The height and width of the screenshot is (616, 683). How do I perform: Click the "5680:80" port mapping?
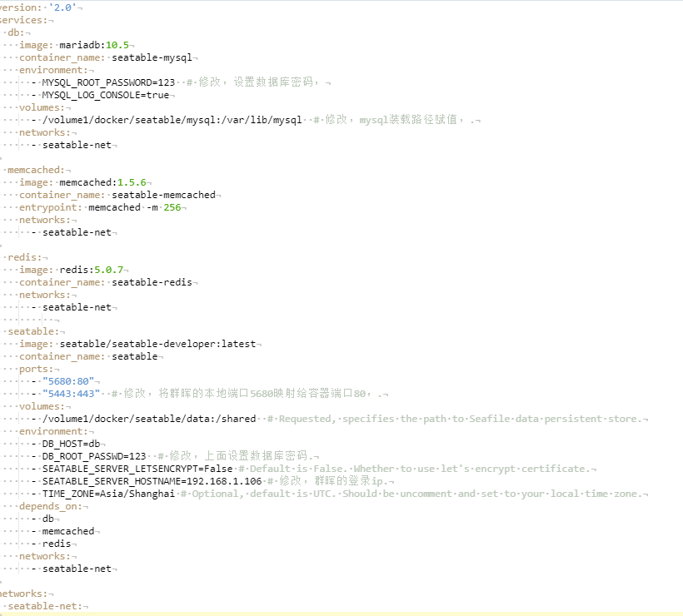pos(72,381)
